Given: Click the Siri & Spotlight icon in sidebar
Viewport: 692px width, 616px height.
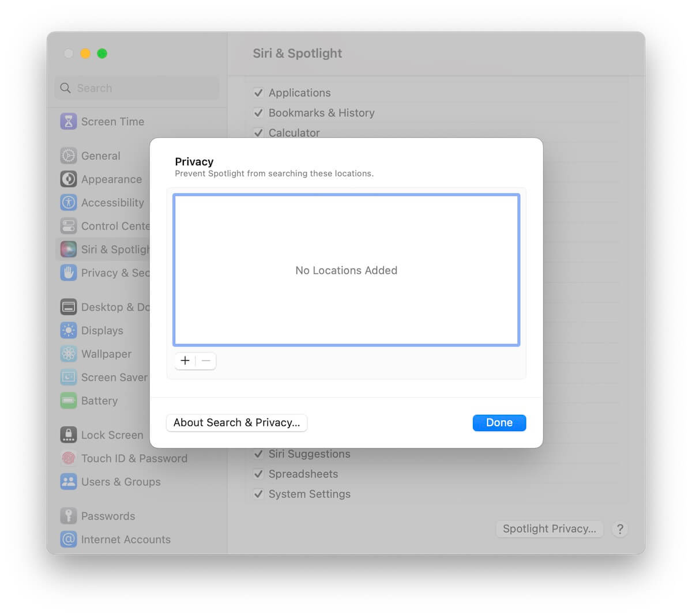Looking at the screenshot, I should (x=69, y=249).
